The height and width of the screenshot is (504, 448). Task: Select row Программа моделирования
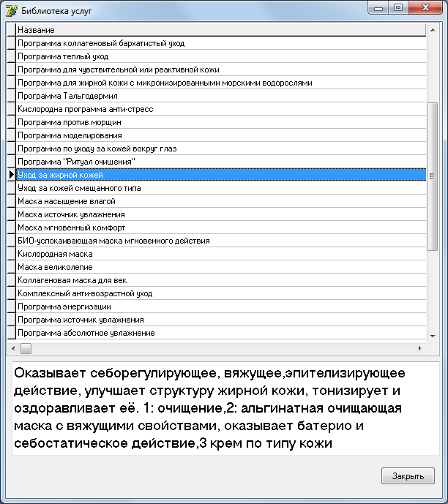221,135
